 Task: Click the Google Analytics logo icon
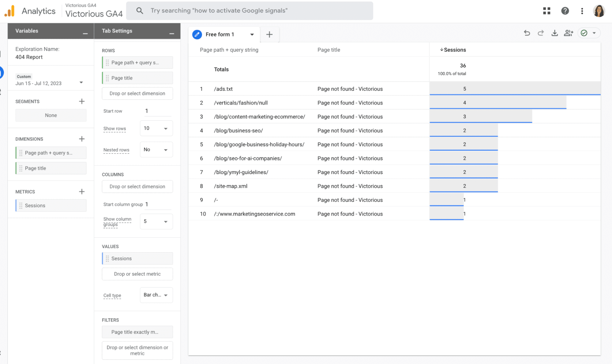click(x=9, y=11)
